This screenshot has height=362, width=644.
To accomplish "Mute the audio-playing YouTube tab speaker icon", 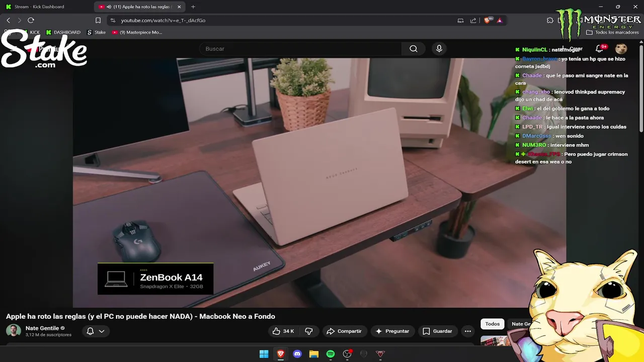I will pyautogui.click(x=109, y=7).
